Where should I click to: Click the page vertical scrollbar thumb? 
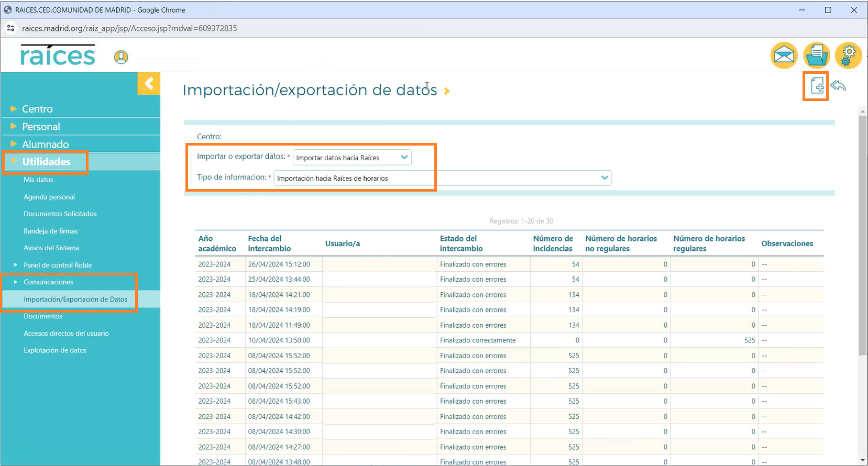point(862,236)
